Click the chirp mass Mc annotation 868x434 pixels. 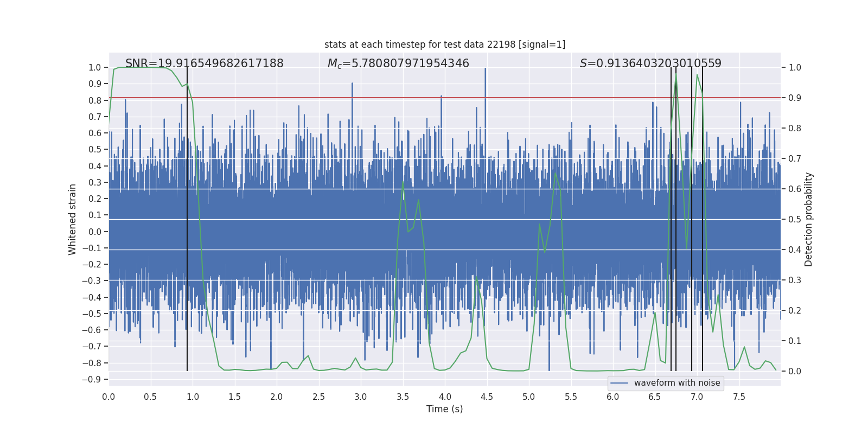coord(398,63)
